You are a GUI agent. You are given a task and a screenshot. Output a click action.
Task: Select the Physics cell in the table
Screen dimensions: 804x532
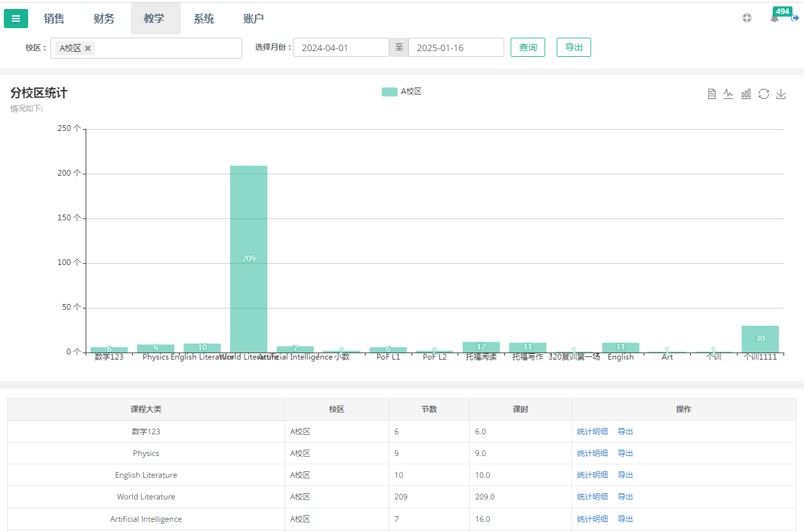pos(146,453)
